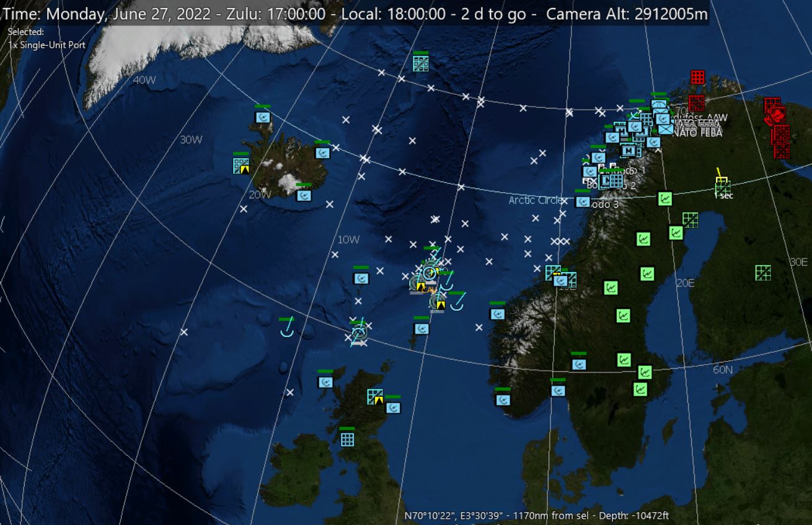The image size is (812, 525).
Task: Select the yellow-marked airbase icon in northeast Scotland
Action: (374, 397)
